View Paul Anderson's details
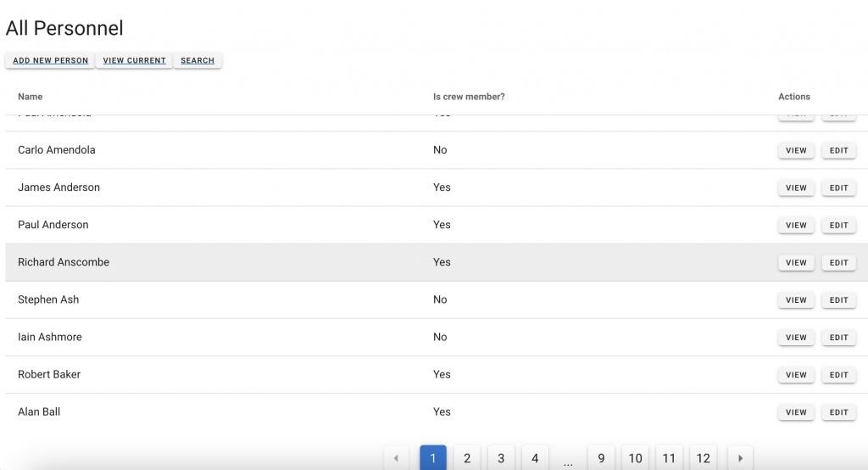The width and height of the screenshot is (868, 470). point(796,226)
